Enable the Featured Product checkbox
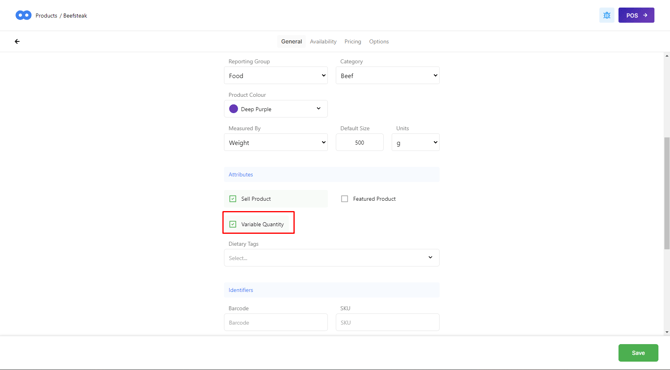The image size is (670, 370). [344, 199]
